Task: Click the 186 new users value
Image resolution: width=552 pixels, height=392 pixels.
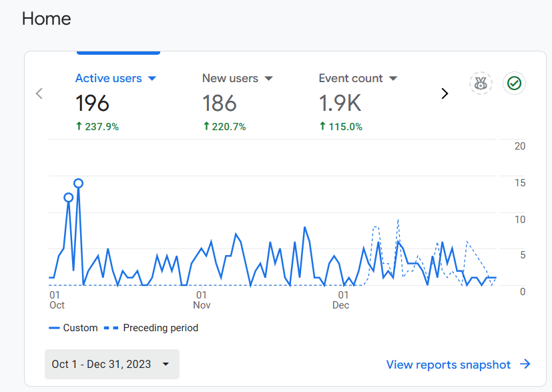Action: coord(220,104)
